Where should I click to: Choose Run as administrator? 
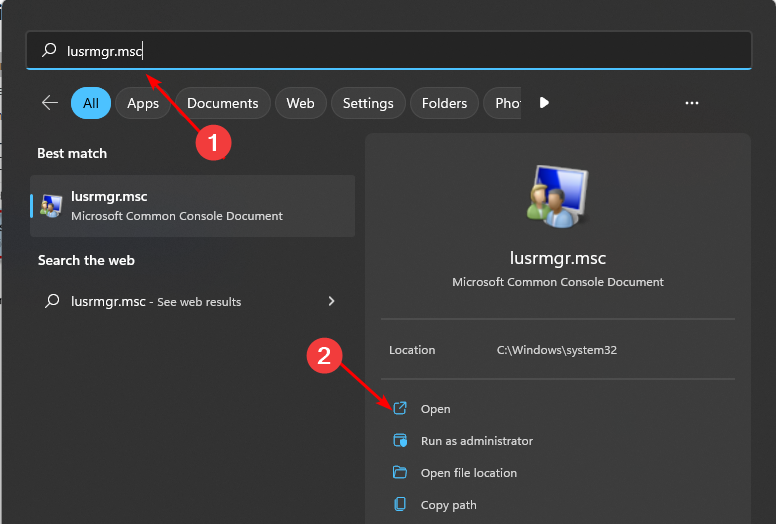[477, 441]
